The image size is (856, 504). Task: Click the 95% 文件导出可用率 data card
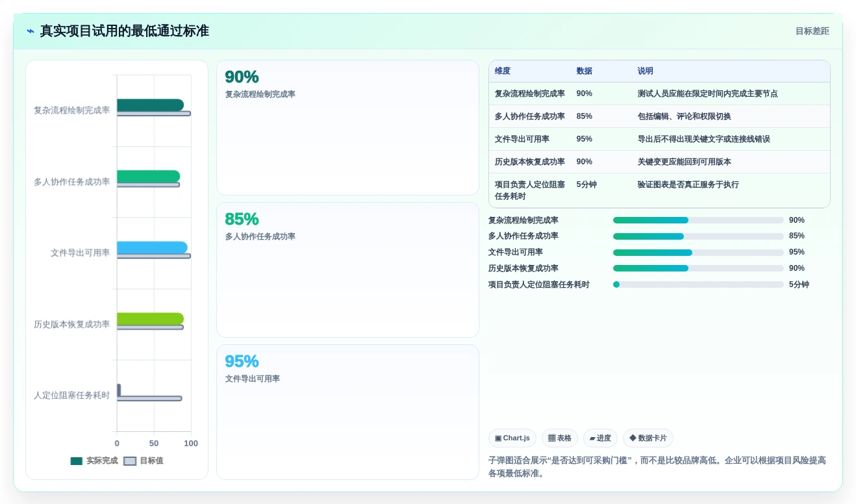347,412
